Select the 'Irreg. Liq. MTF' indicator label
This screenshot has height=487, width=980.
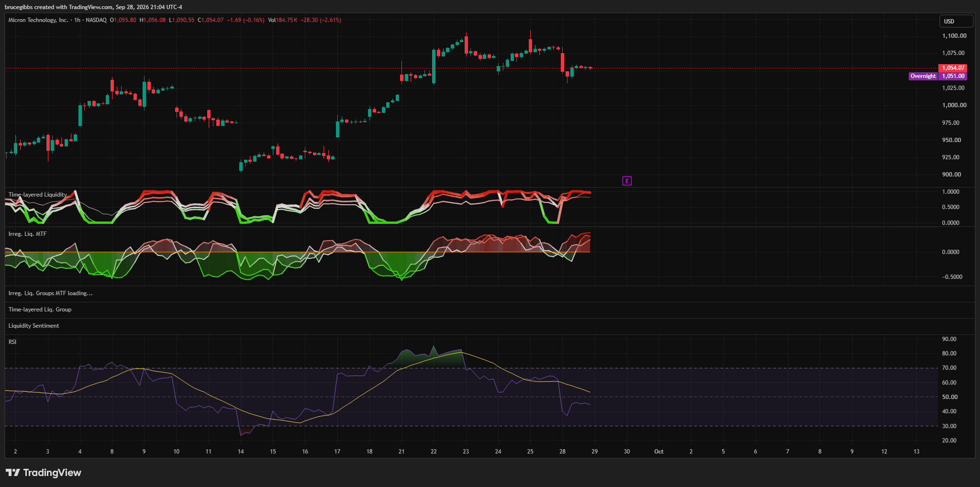tap(27, 234)
